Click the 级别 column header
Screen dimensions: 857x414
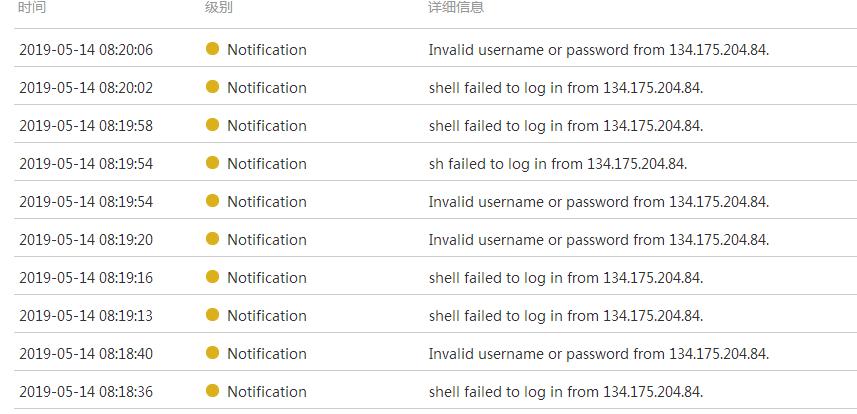[218, 8]
